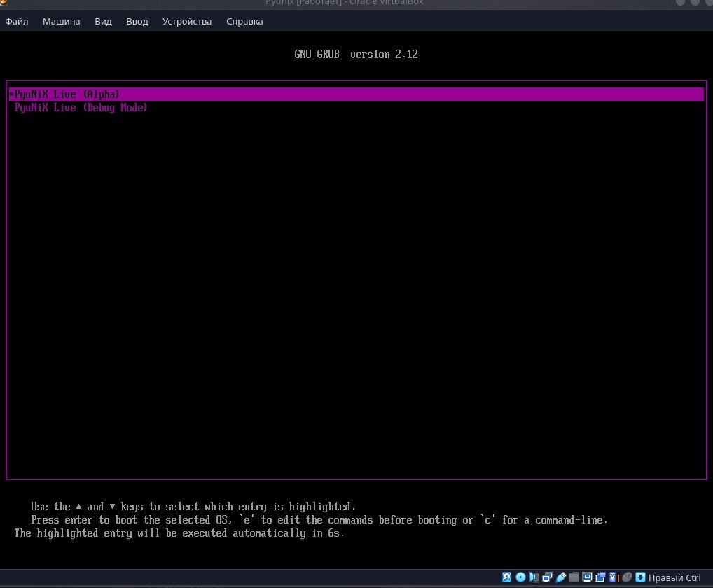Click the recording status icon
713x588 pixels.
[x=600, y=577]
